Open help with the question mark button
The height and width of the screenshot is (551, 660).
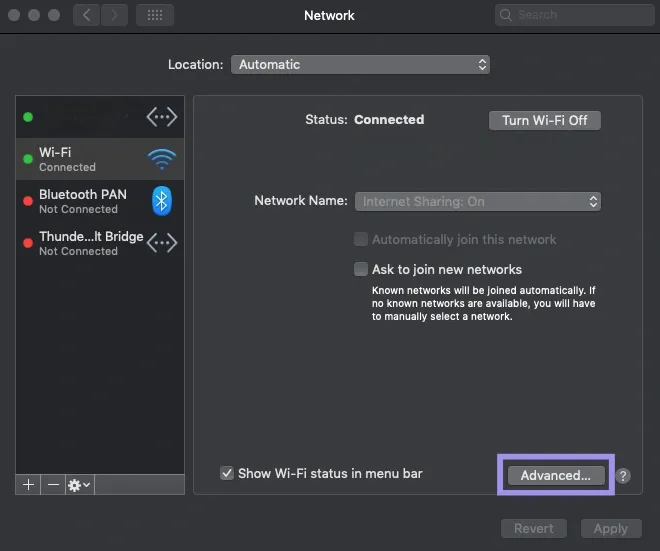(x=623, y=476)
